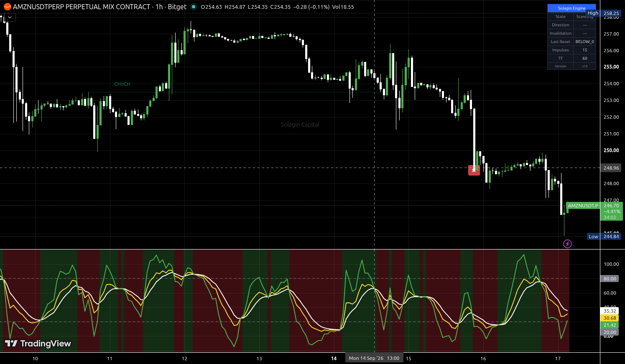Collapse the legend with the chevron button
The width and height of the screenshot is (625, 364).
coord(10,17)
